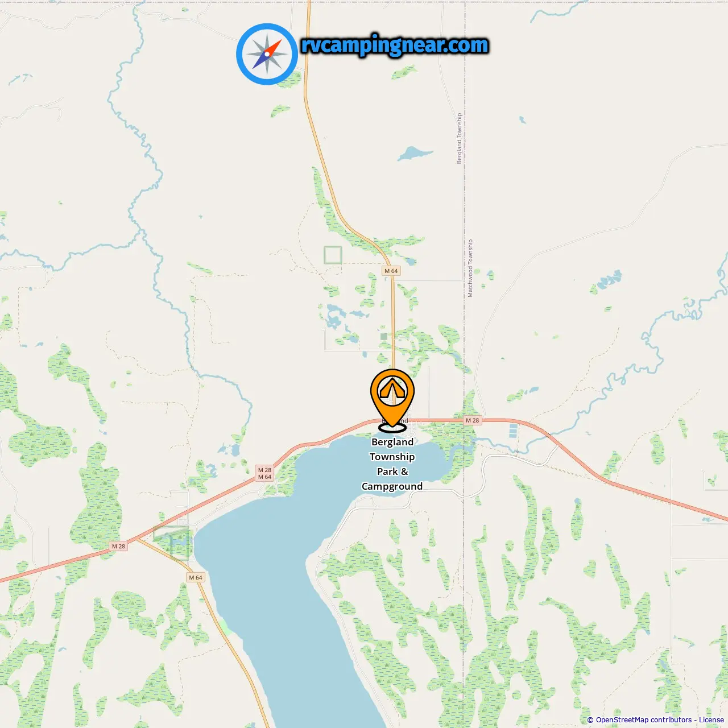This screenshot has height=728, width=728.
Task: Open the rvcampingnear.com site title
Action: click(x=395, y=45)
